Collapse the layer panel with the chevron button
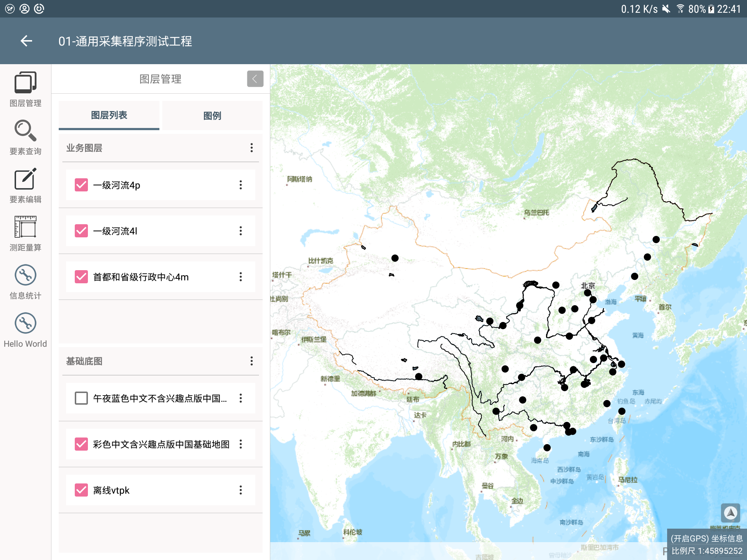This screenshot has width=747, height=560. (255, 79)
